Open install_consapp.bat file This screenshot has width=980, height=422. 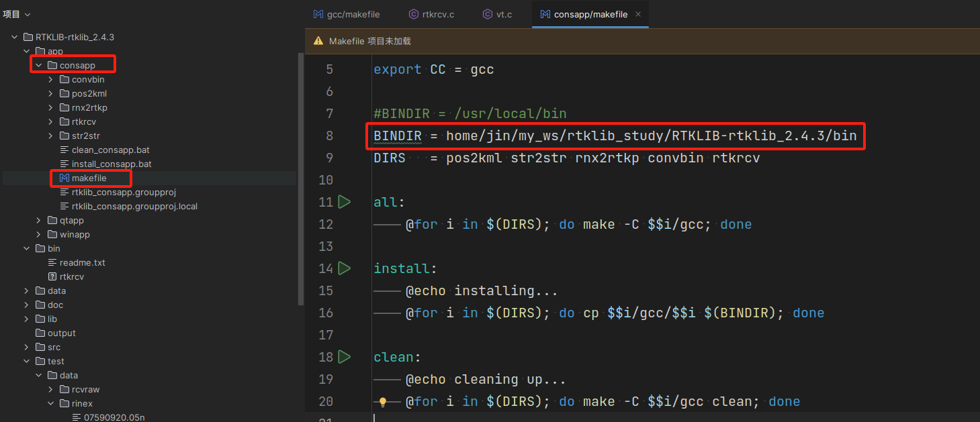tap(112, 164)
